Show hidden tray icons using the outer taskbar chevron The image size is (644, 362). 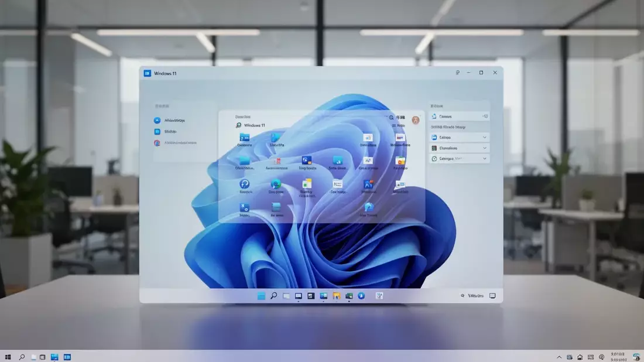559,357
